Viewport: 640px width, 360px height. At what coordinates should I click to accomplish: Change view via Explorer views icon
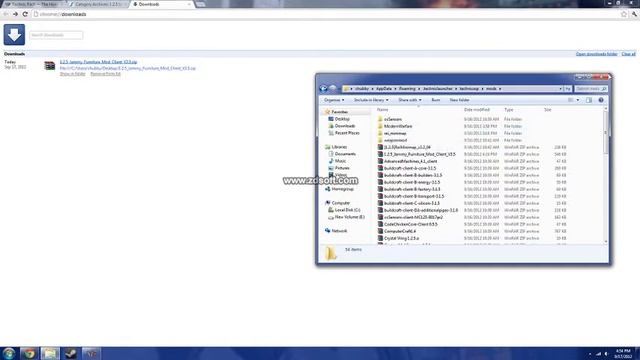[x=571, y=100]
